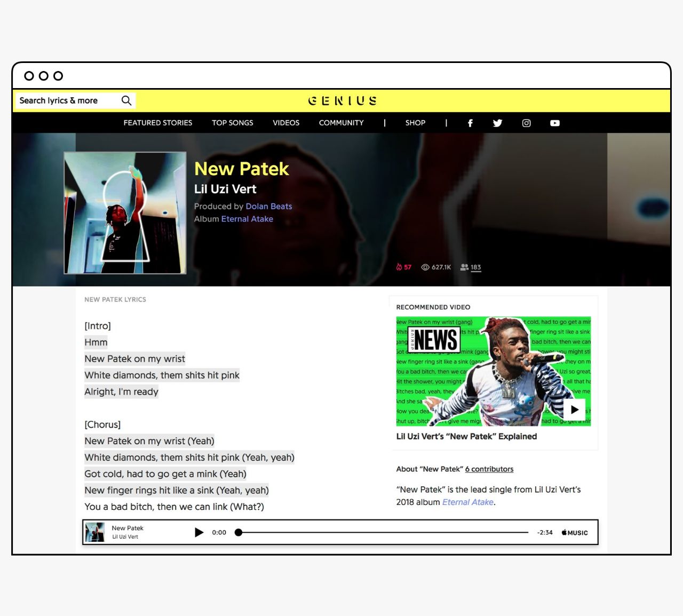Screen dimensions: 683x616
Task: Click lyric line Hmm
Action: [96, 342]
